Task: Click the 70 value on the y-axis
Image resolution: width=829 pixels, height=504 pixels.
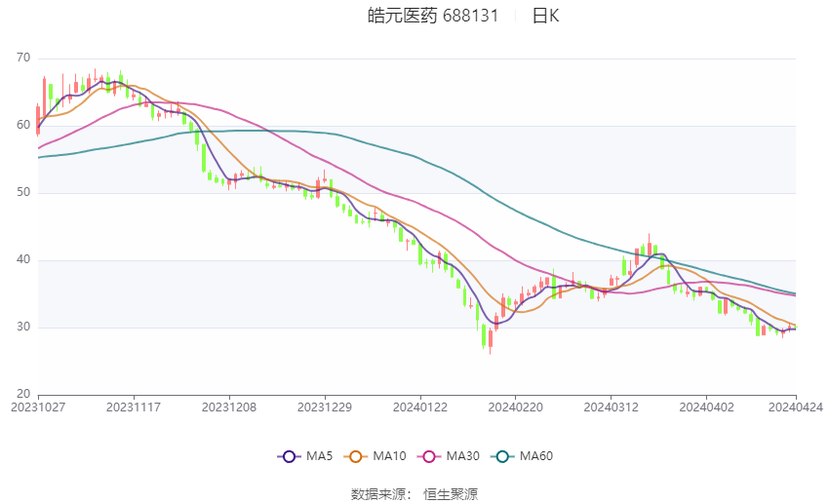Action: click(23, 58)
